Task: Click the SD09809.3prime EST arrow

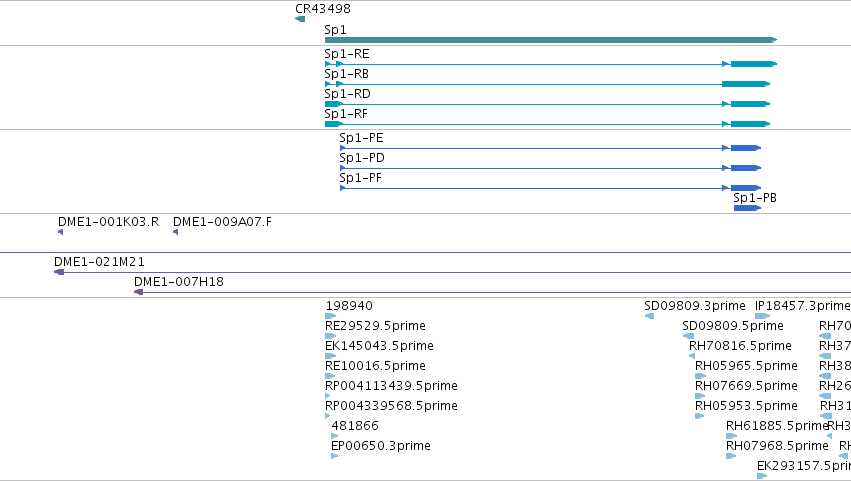Action: click(649, 316)
